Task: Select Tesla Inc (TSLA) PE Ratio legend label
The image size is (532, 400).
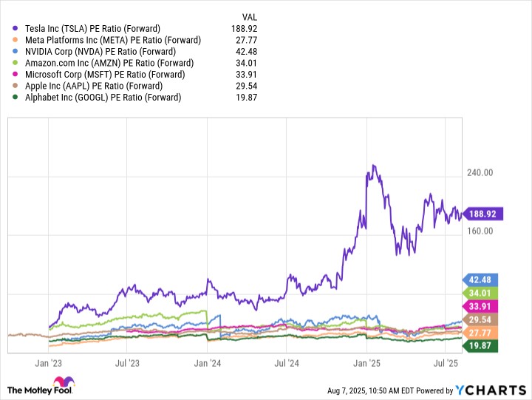Action: click(x=92, y=29)
